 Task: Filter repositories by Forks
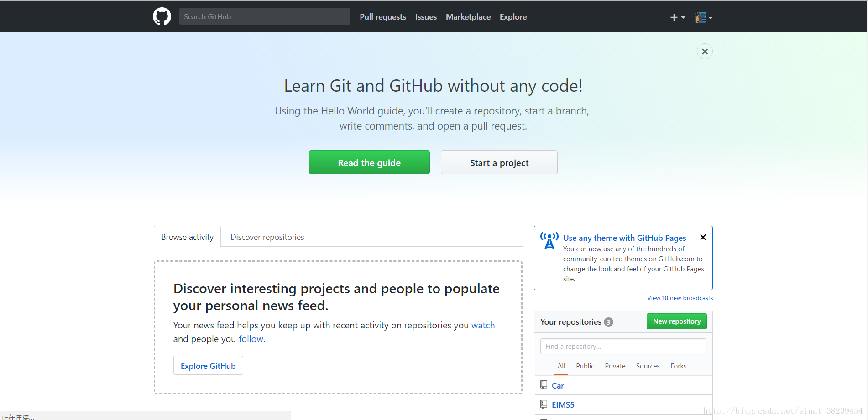coord(678,366)
